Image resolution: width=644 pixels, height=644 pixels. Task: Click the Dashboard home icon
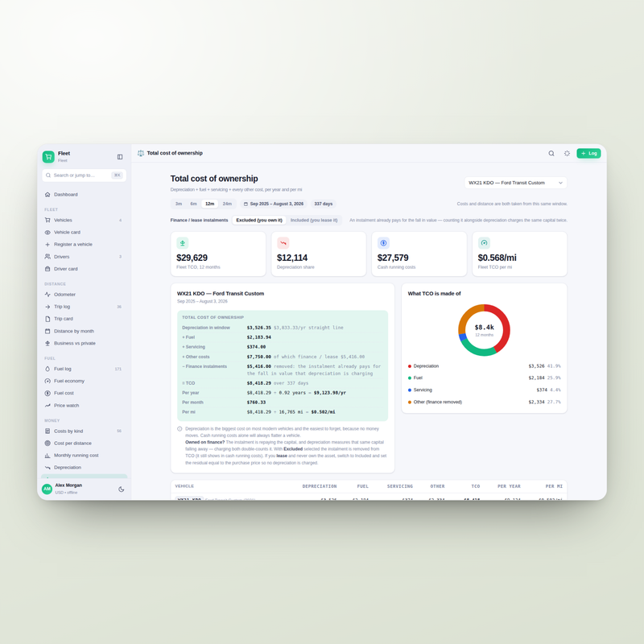point(47,195)
